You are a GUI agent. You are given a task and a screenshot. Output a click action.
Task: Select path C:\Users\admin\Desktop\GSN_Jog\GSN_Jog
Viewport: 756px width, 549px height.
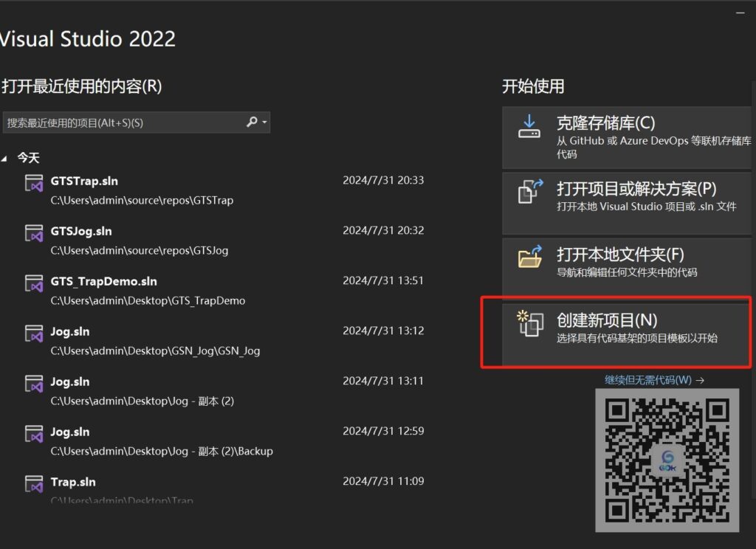tap(155, 351)
